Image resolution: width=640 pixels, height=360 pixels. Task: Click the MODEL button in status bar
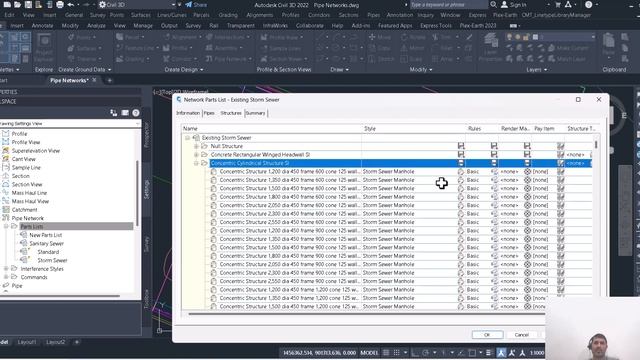pyautogui.click(x=369, y=353)
